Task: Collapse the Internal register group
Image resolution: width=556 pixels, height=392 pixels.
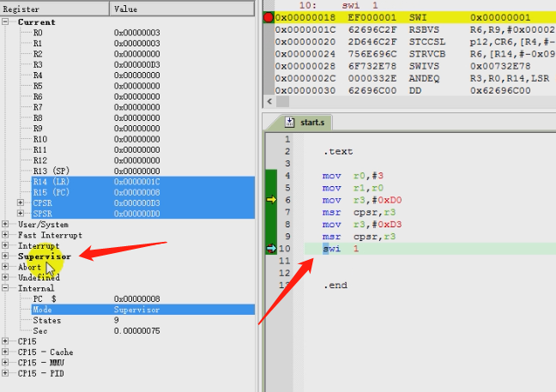Action: [x=7, y=288]
